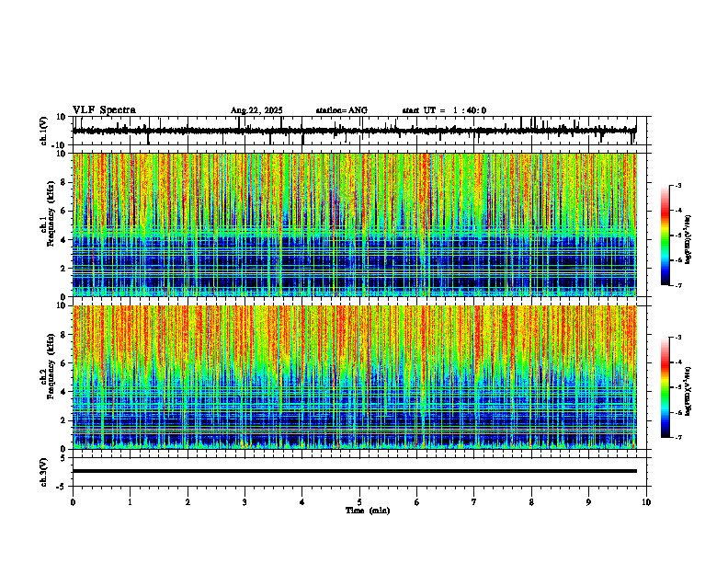The height and width of the screenshot is (563, 728).
Task: Click the "6" kHz tick on ch.1 frequency axis
Action: click(x=63, y=211)
